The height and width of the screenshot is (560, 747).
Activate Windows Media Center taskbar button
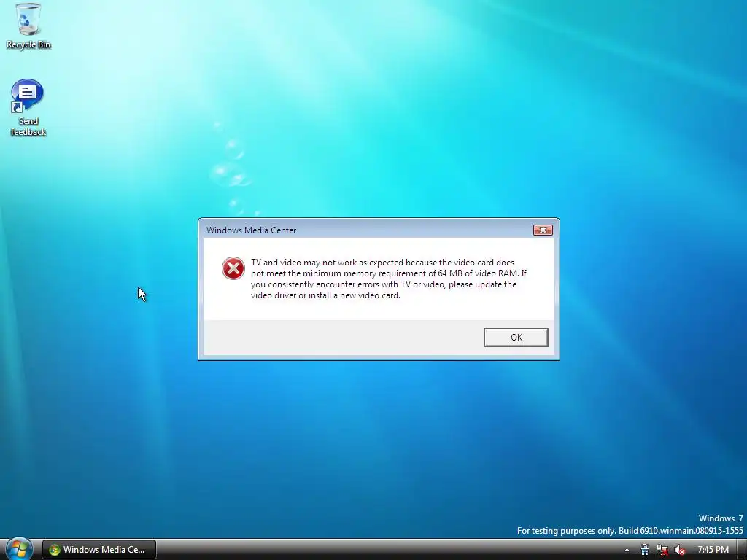coord(99,550)
